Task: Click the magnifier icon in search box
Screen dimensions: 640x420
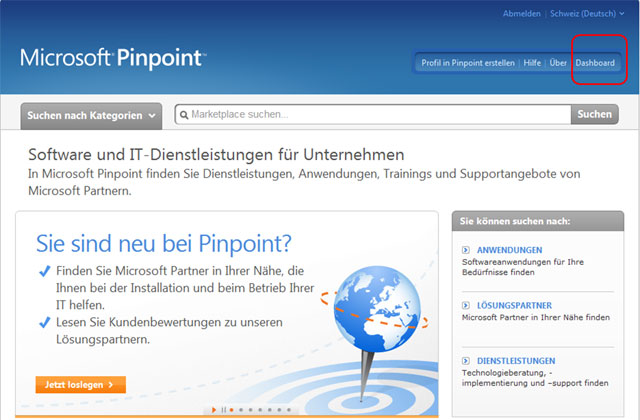Action: coord(184,115)
